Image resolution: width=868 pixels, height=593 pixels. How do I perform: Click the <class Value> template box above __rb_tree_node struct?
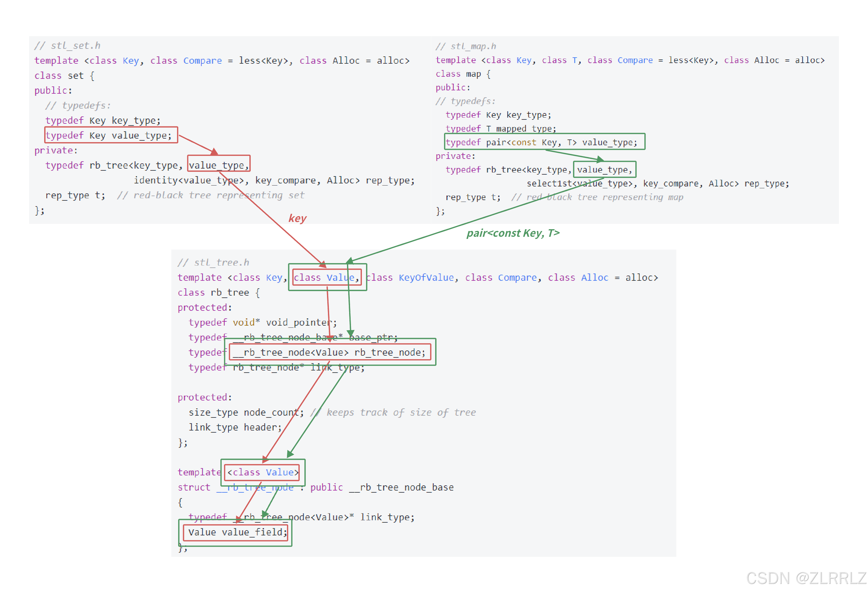pos(262,472)
